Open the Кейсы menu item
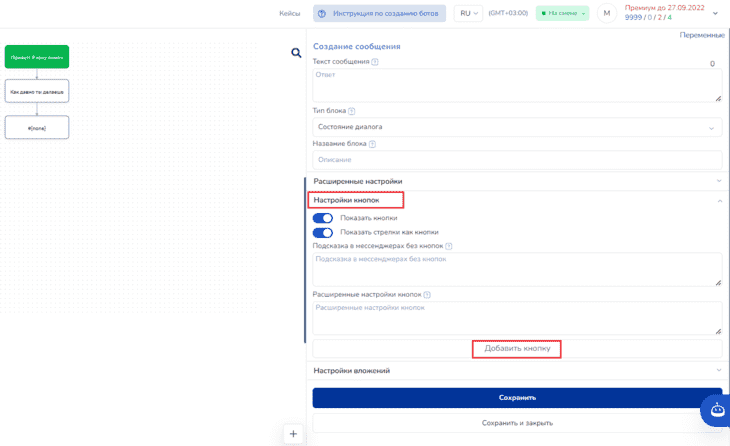The width and height of the screenshot is (730, 446). [289, 13]
